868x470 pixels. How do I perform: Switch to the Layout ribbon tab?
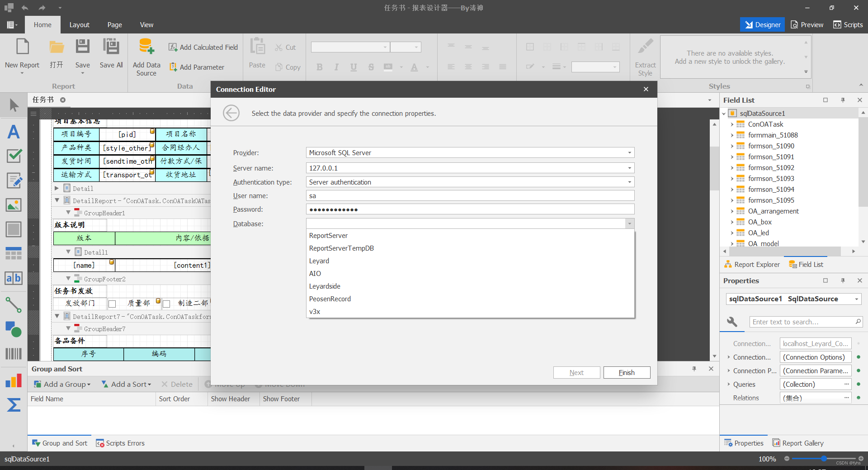(x=79, y=24)
